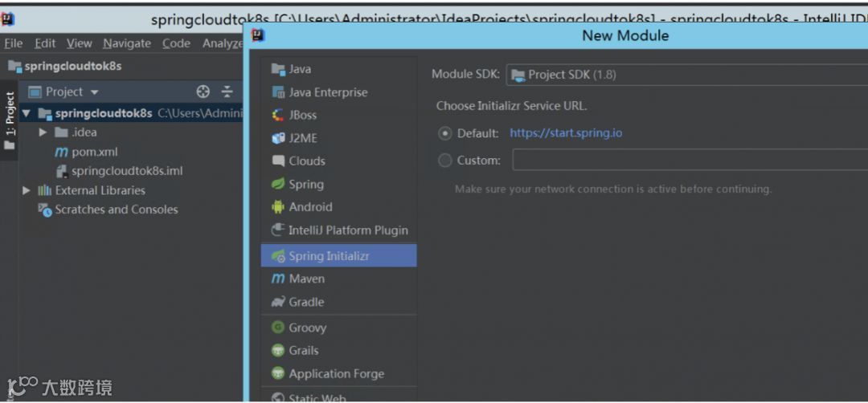Open the https://start.spring.io link
The image size is (868, 403).
point(566,133)
